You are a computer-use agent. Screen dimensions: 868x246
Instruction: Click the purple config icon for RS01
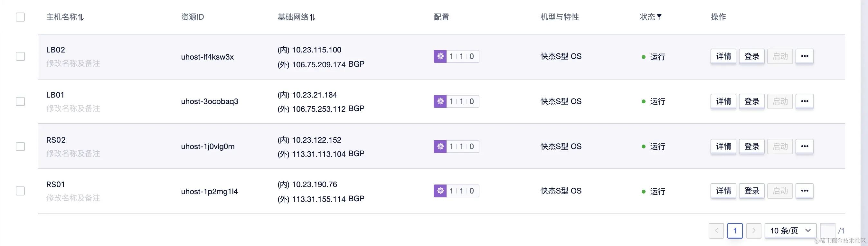click(x=440, y=191)
